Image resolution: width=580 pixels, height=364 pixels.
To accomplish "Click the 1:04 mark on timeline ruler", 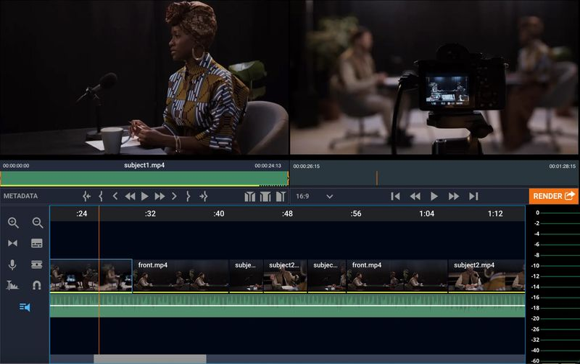I will click(x=426, y=213).
